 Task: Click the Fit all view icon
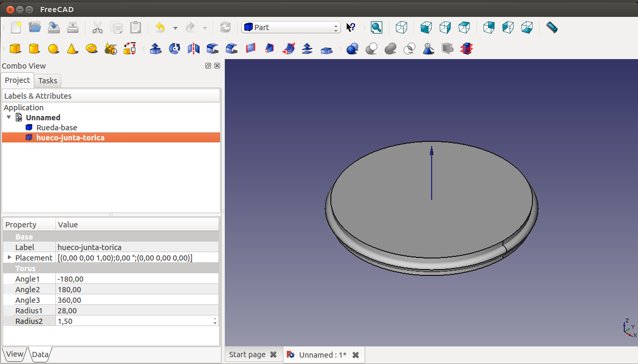(x=376, y=27)
